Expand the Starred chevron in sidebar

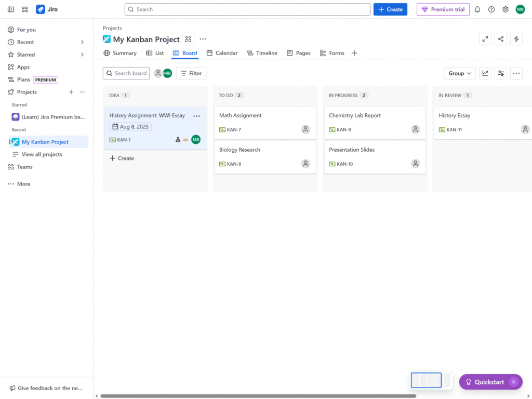pyautogui.click(x=82, y=55)
